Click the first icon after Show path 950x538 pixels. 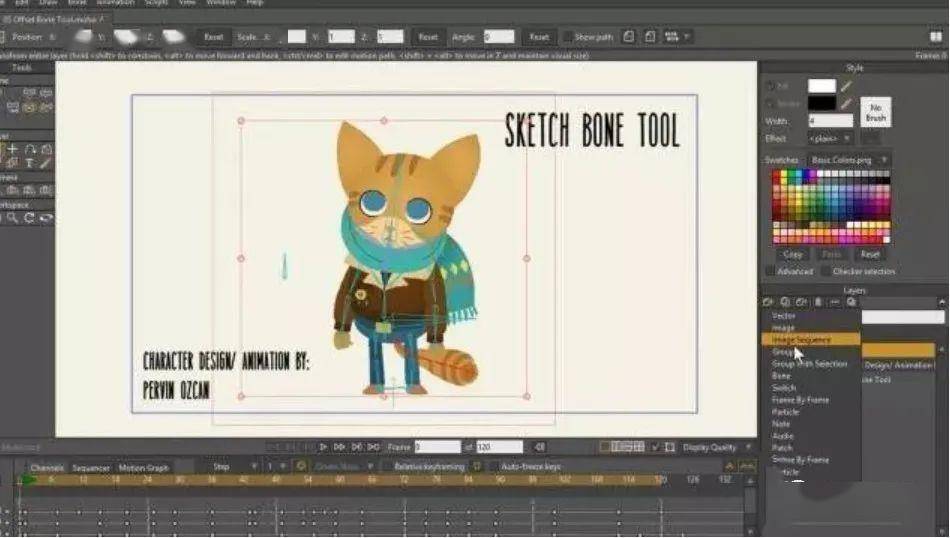point(629,36)
